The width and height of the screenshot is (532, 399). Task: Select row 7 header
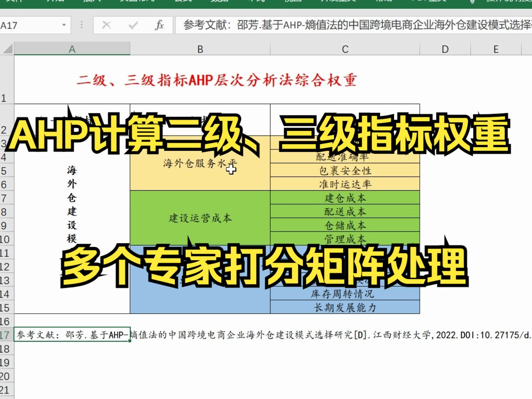7,198
